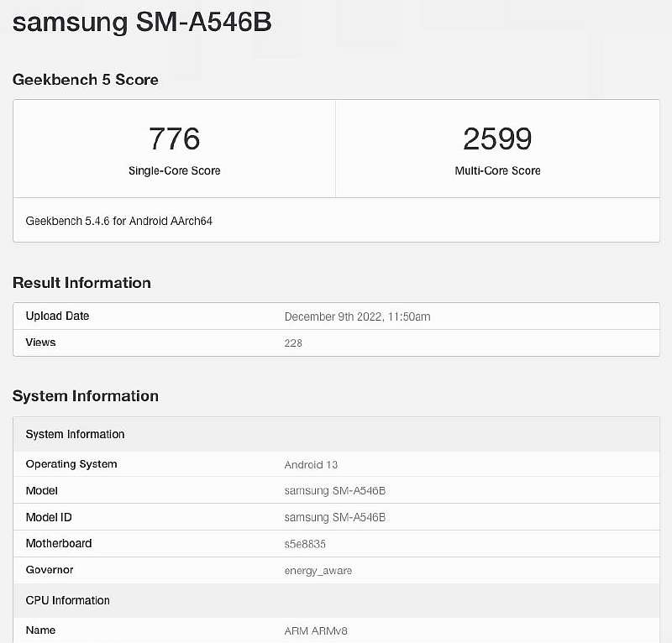
Task: Select the single-core score value 776
Action: pyautogui.click(x=174, y=139)
